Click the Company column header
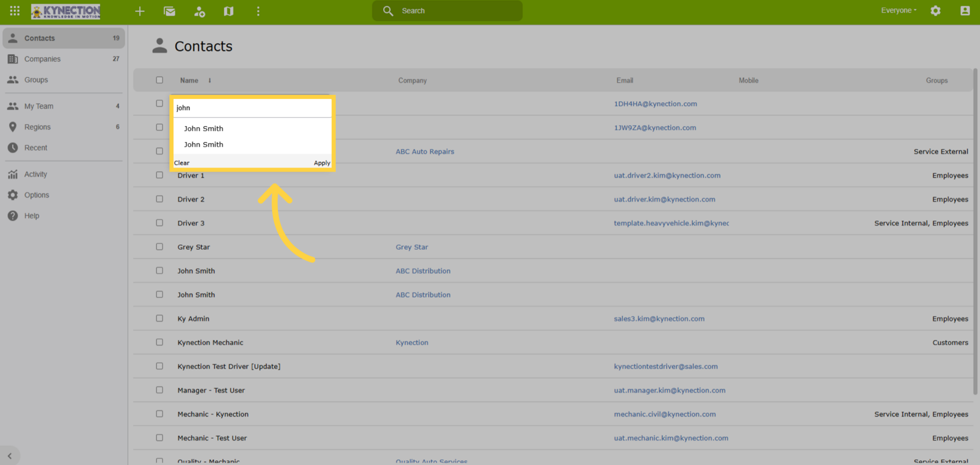The height and width of the screenshot is (465, 980). point(412,80)
